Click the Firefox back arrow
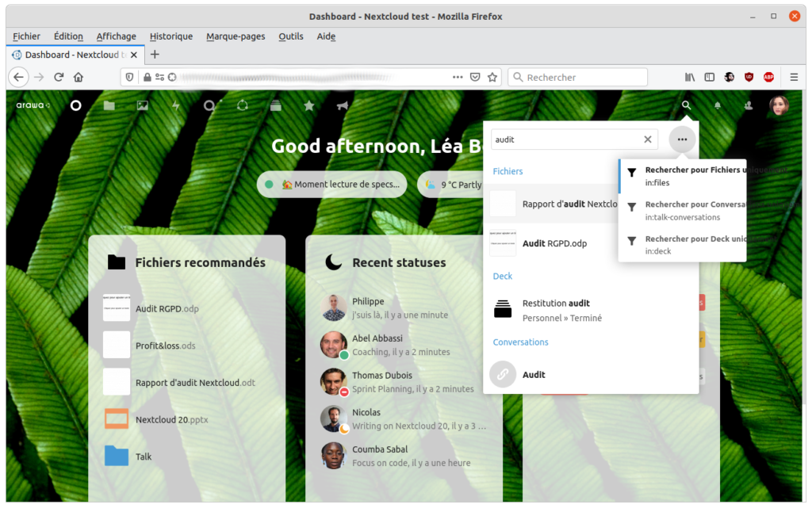 [19, 77]
